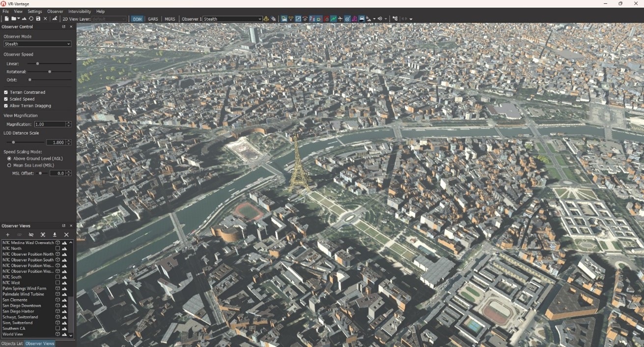Delete observer view with the X icon

click(66, 235)
